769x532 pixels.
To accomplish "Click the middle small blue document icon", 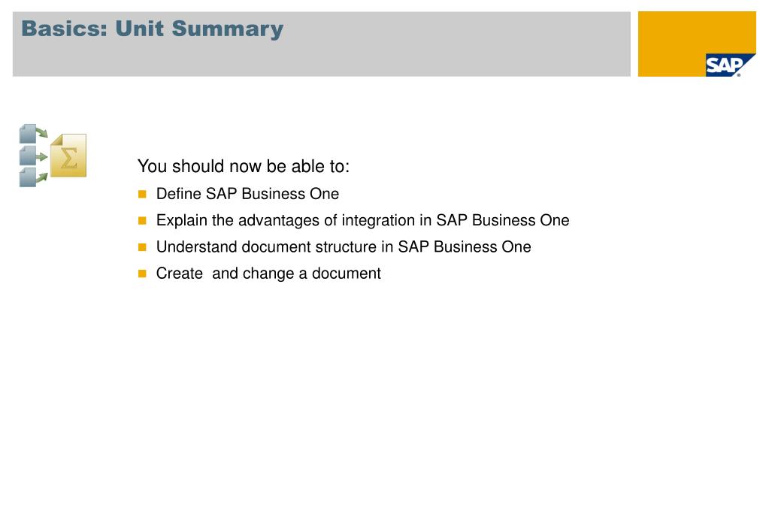I will click(x=28, y=156).
